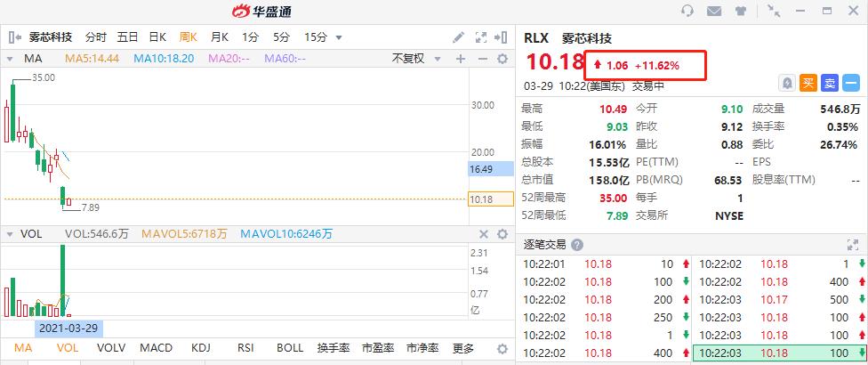The height and width of the screenshot is (365, 868).
Task: Open help for 逐笔交易 section
Action: coord(577,245)
